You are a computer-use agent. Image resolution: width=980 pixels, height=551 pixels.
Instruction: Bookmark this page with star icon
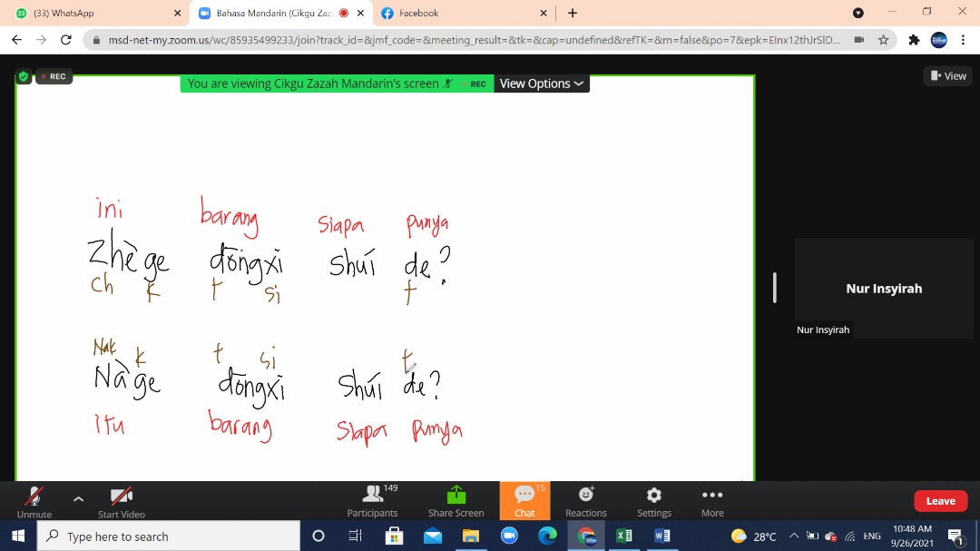[x=883, y=40]
